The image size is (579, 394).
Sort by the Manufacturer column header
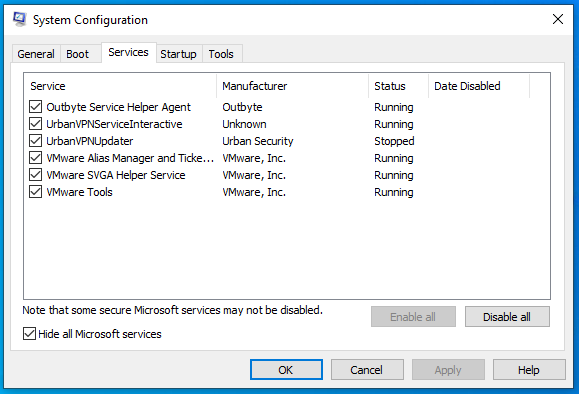point(292,86)
